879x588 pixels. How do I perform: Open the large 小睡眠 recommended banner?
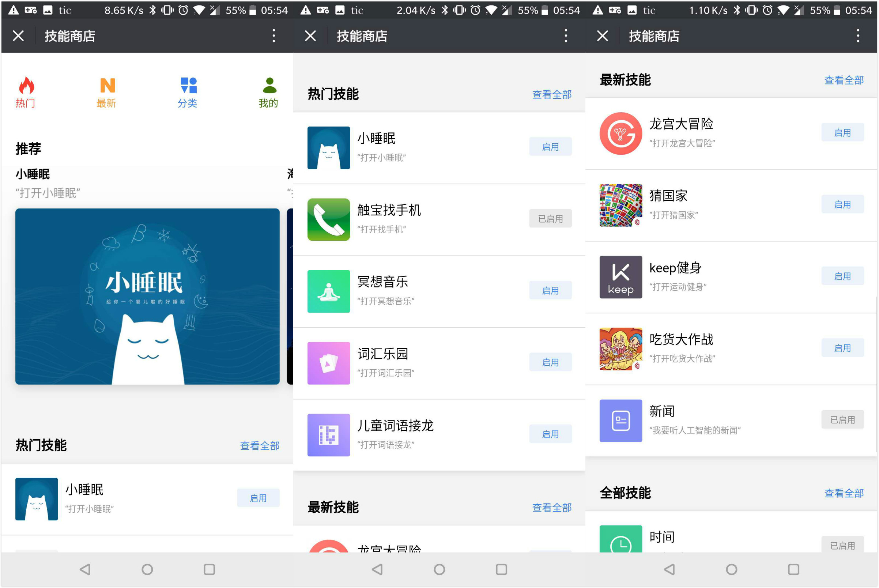pyautogui.click(x=147, y=296)
